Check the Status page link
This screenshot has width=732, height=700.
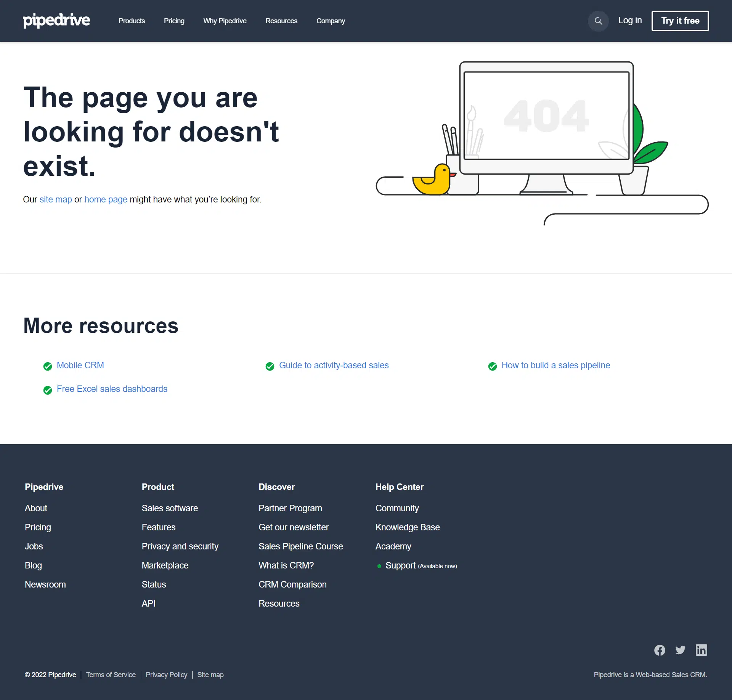click(154, 584)
